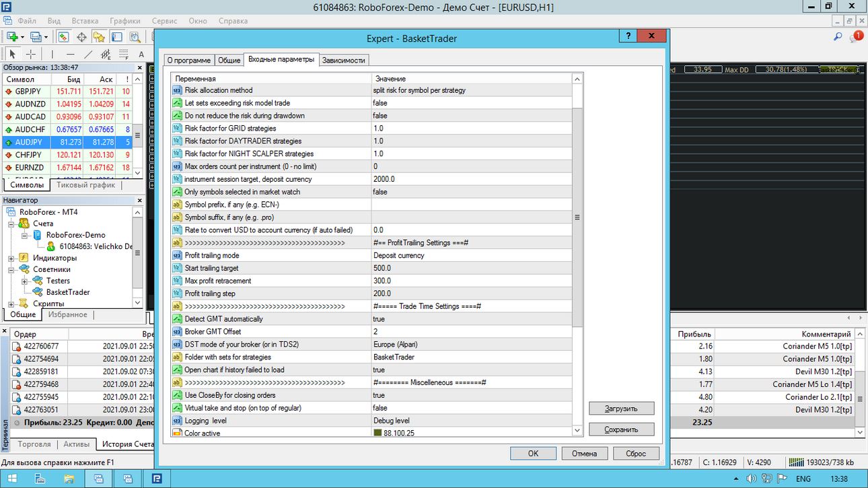The height and width of the screenshot is (488, 868).
Task: Open the Strategy Tester magnifier icon
Action: [135, 37]
